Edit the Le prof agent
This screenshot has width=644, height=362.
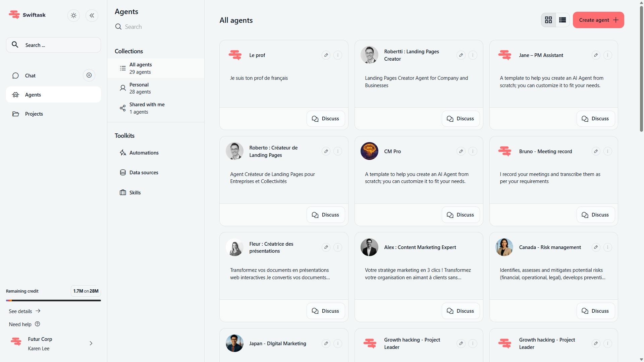click(x=326, y=55)
